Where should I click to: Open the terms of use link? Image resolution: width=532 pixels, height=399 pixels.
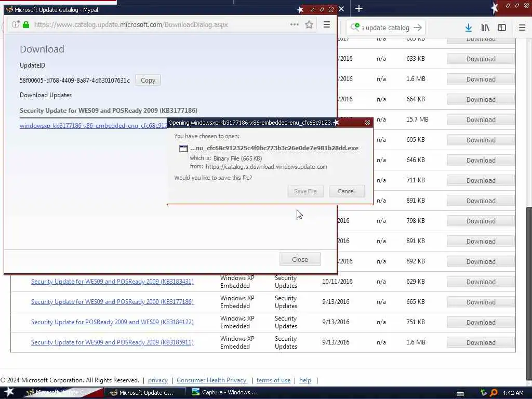pyautogui.click(x=273, y=380)
